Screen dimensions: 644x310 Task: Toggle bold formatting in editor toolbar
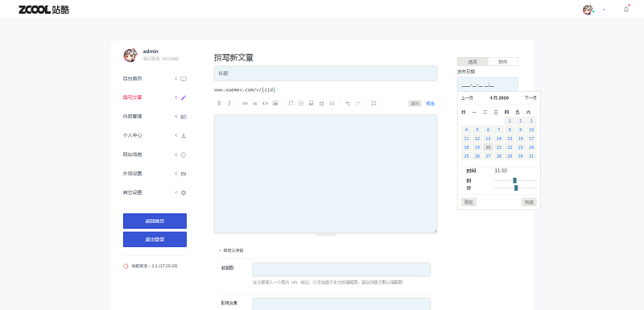coord(219,103)
